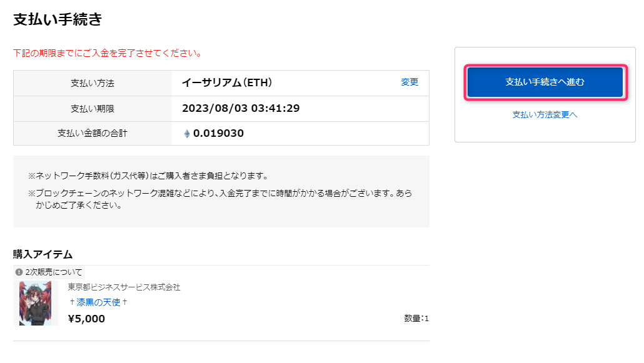
Task: Open the †漆黒の天使† item thumbnail
Action: (35, 303)
